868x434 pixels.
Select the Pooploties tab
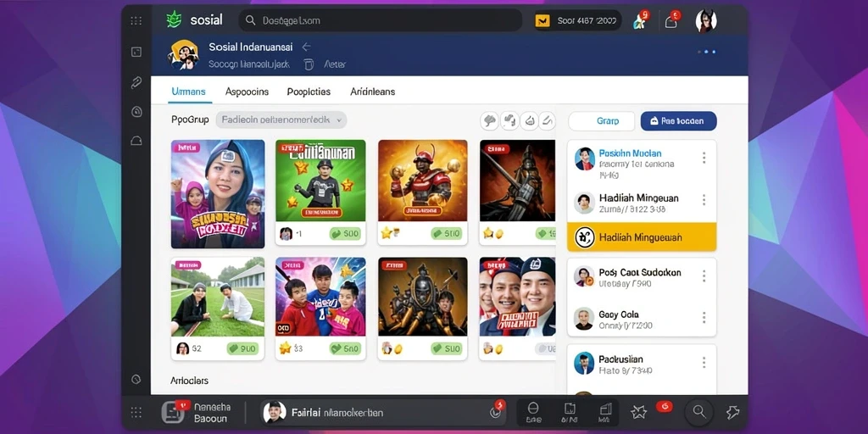coord(309,92)
